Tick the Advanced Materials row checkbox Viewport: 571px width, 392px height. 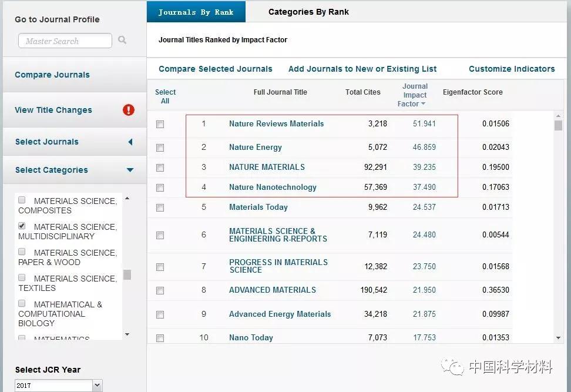coord(160,290)
